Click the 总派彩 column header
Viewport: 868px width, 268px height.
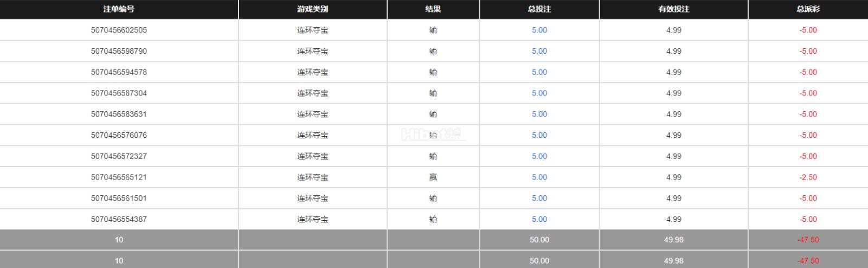[808, 9]
